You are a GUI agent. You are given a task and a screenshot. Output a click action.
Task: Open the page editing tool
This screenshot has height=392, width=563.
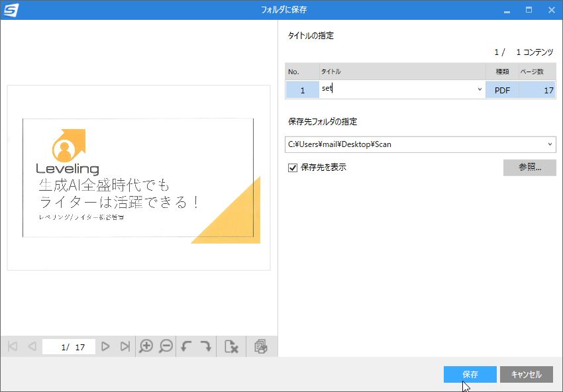261,346
